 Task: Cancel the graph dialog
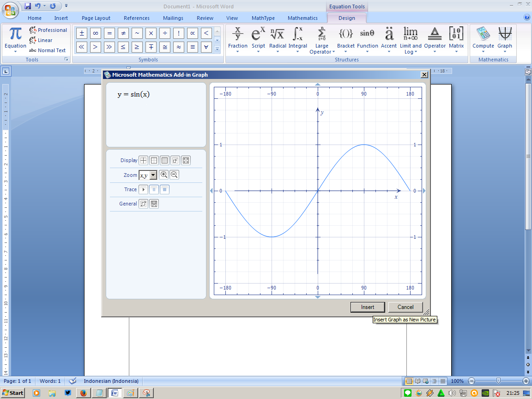(x=405, y=307)
